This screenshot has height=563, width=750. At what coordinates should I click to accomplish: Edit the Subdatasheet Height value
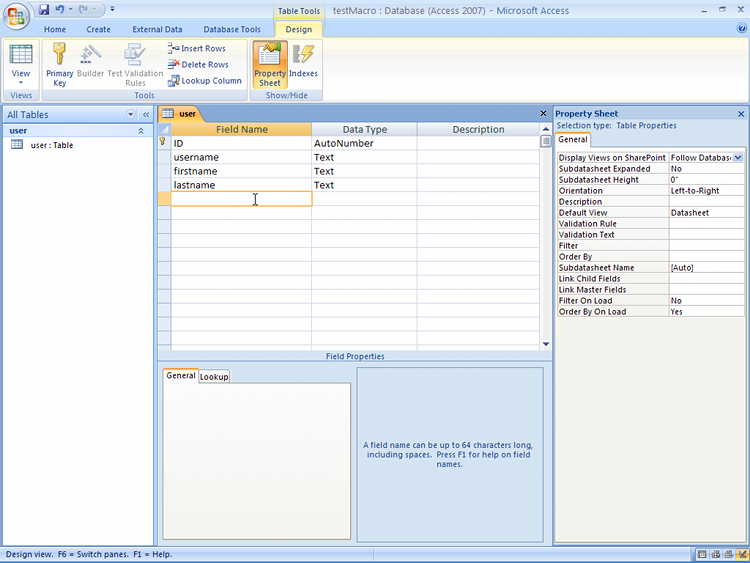[x=706, y=179]
